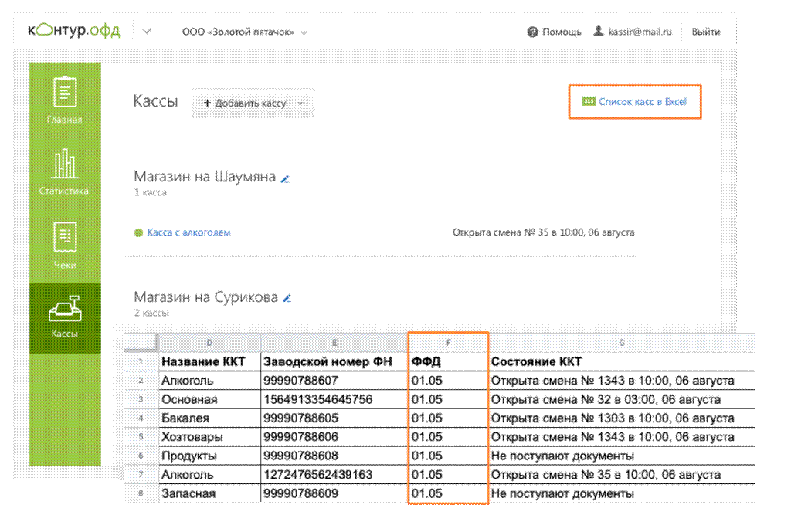The image size is (791, 532).
Task: Click the user icon beside kassir@mail.ru
Action: tap(599, 31)
